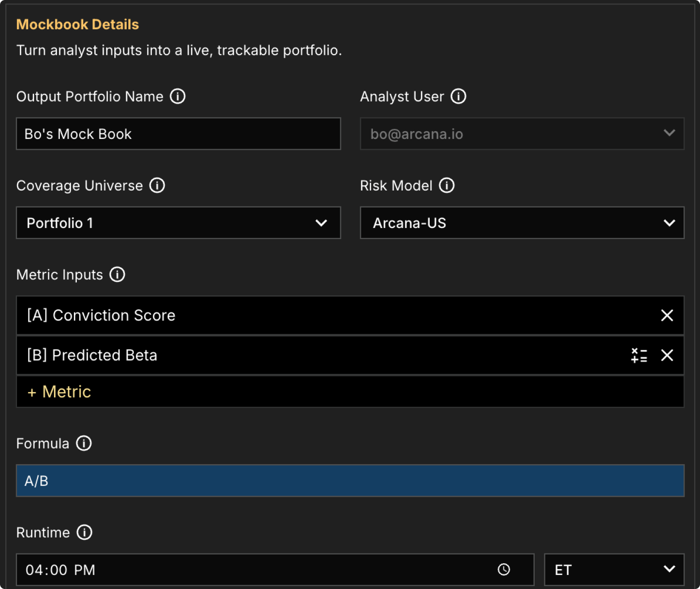Click info icon beside Analyst User

click(x=458, y=96)
